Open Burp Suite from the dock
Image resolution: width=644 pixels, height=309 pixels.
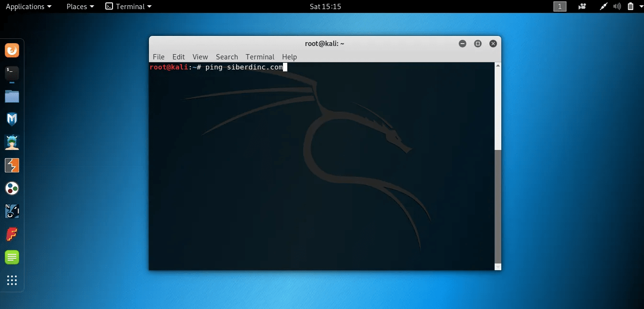12,165
